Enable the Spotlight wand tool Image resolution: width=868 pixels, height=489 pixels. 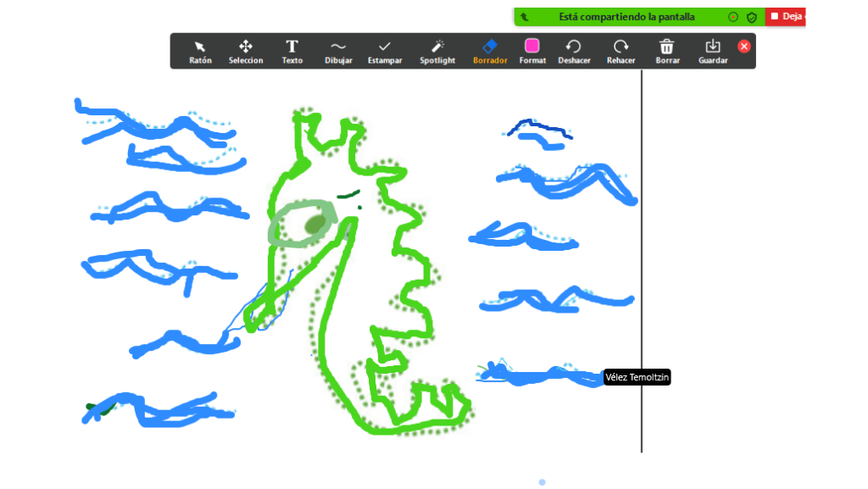click(x=437, y=51)
